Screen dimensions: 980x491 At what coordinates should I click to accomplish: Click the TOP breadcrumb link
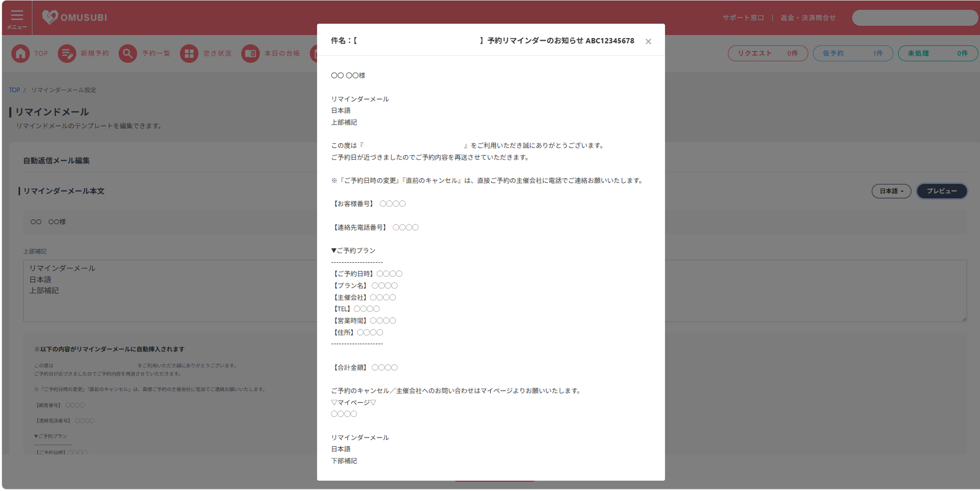[14, 90]
